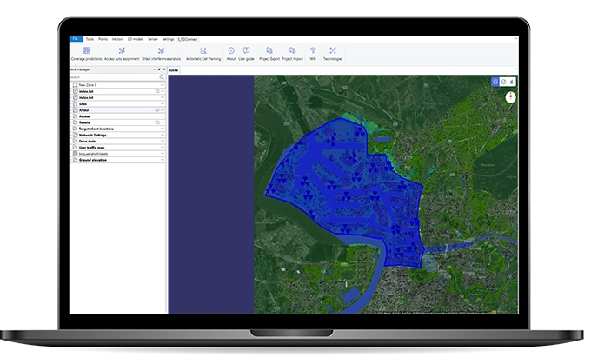Open the User guide
The image size is (591, 364).
tap(246, 54)
